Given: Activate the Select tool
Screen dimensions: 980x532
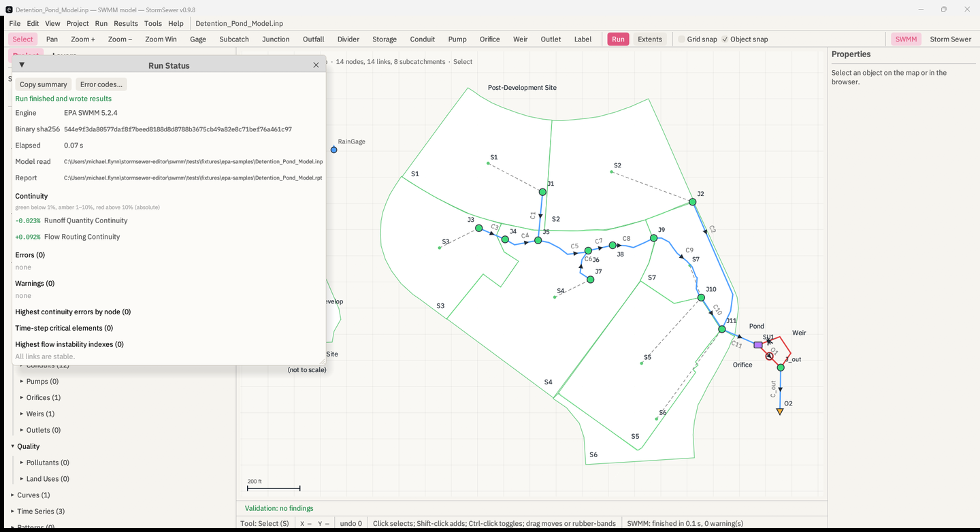Looking at the screenshot, I should pos(22,39).
